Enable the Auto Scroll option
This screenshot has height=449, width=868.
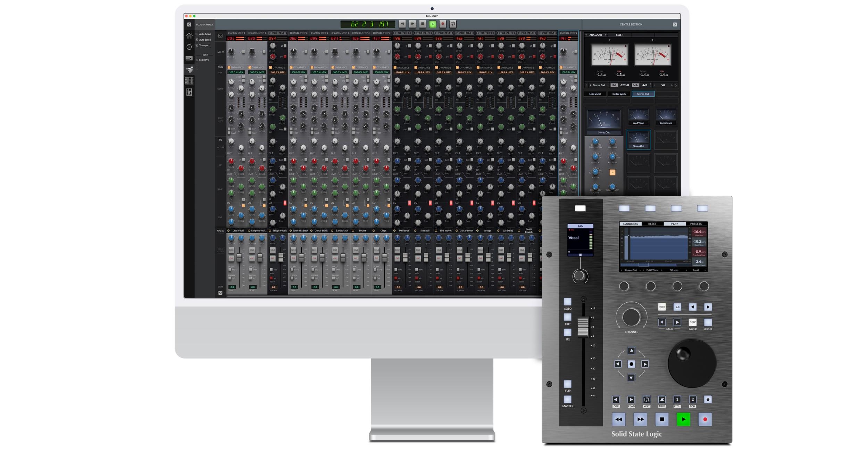coord(197,40)
